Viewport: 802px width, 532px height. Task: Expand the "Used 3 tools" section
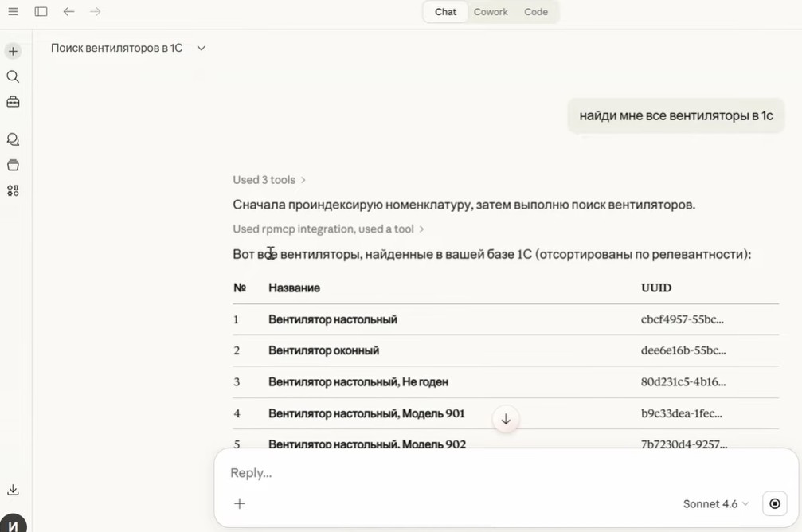coord(269,180)
